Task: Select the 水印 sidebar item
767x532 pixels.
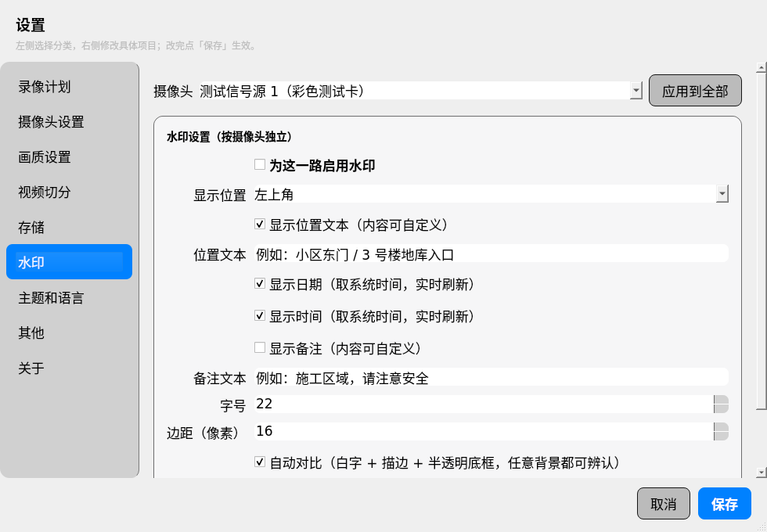Action: (69, 262)
